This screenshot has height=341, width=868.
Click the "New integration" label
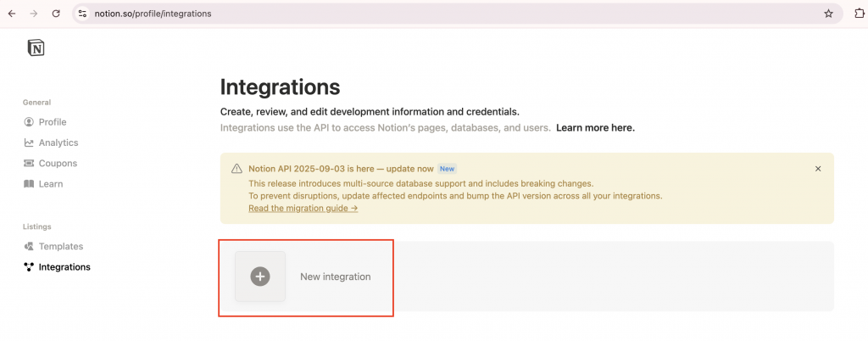coord(336,277)
